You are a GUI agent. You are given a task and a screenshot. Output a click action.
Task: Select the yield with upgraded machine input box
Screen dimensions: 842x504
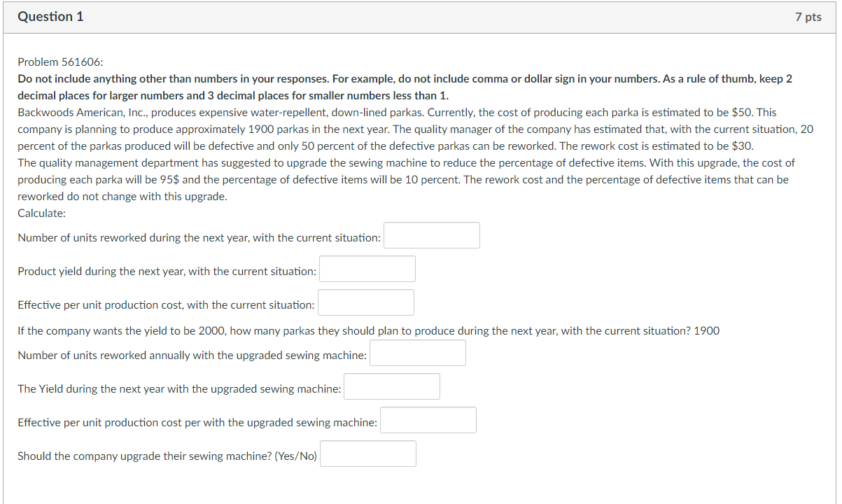pyautogui.click(x=391, y=386)
